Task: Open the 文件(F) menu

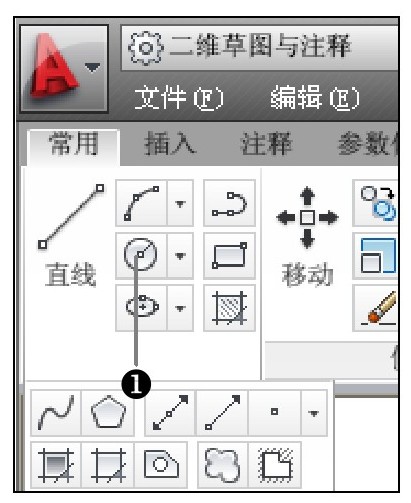Action: (179, 98)
